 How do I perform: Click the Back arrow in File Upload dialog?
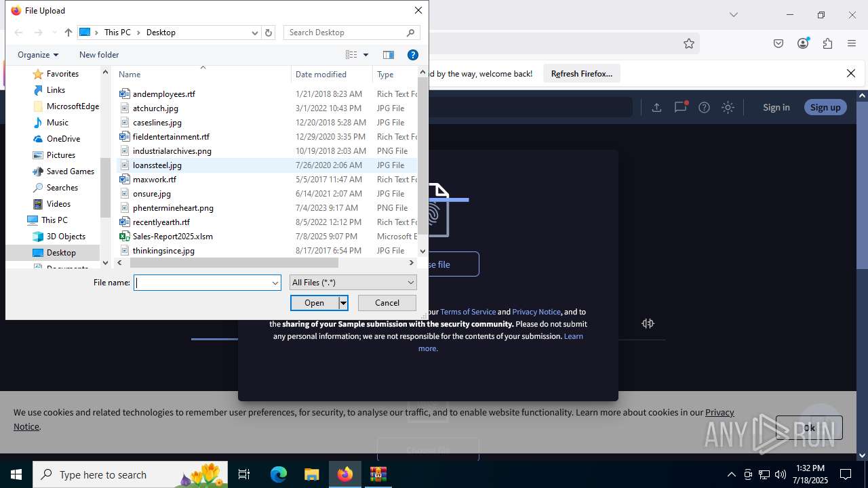[19, 33]
